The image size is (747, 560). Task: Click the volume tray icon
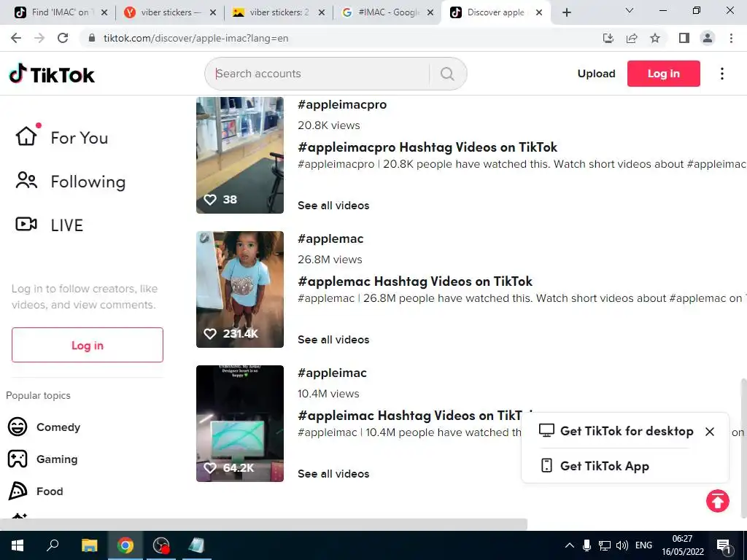(622, 545)
